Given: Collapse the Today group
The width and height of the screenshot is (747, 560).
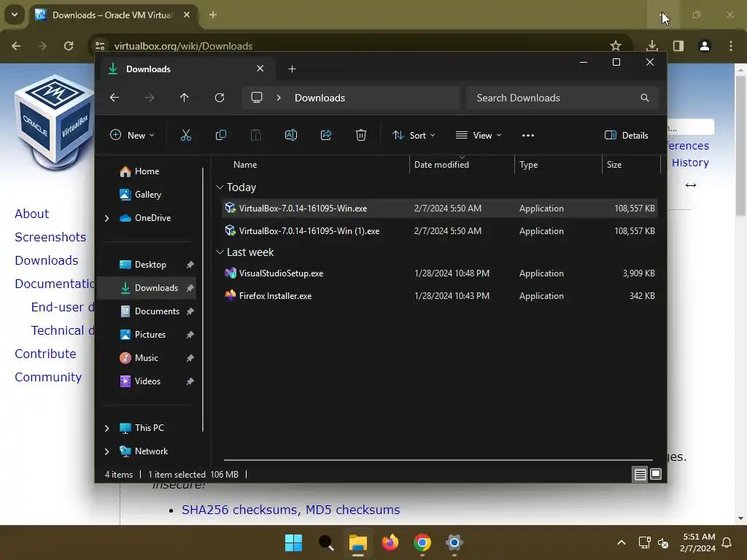Looking at the screenshot, I should click(x=220, y=187).
